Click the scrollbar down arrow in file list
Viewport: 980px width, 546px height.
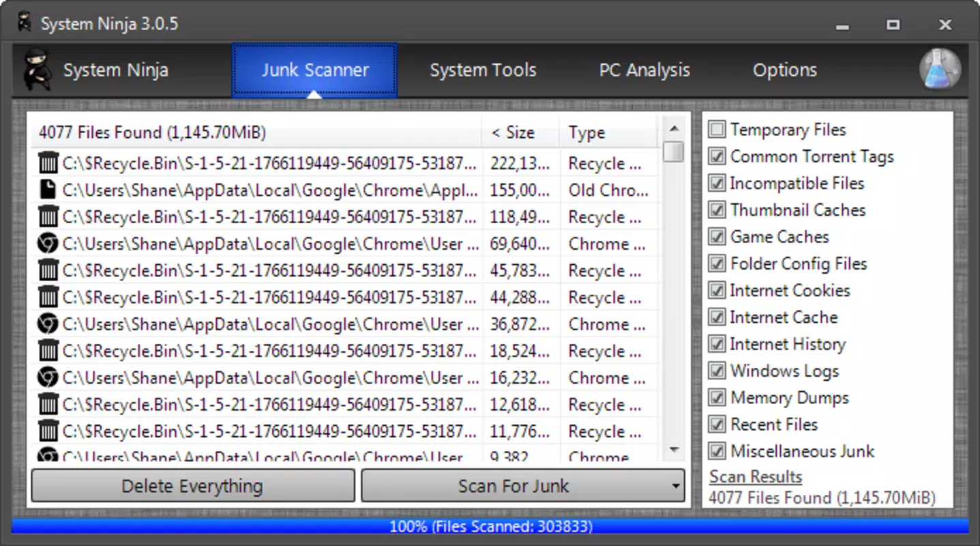point(674,450)
